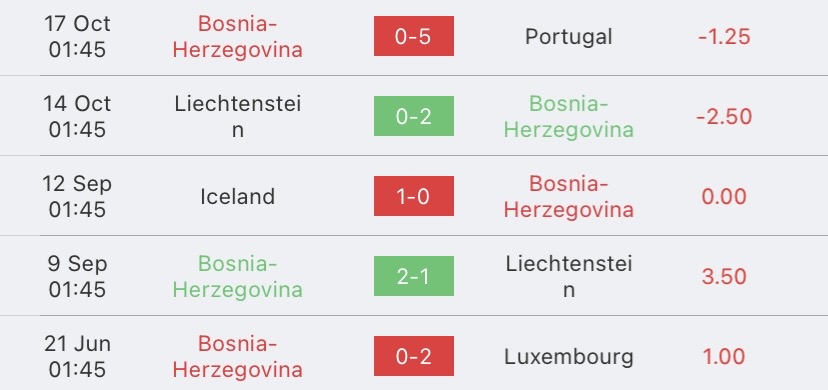Select the Iceland team name
Viewport: 828px width, 390px height.
click(x=238, y=196)
